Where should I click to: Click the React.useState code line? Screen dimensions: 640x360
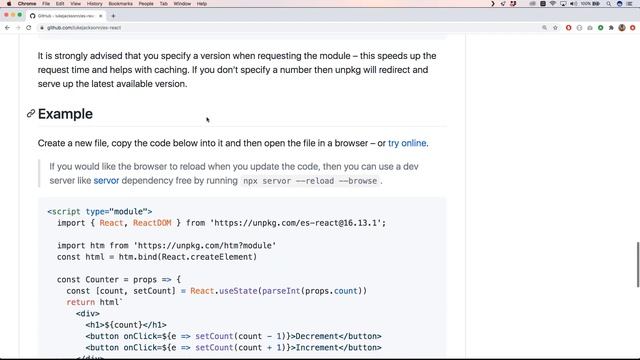tap(217, 291)
